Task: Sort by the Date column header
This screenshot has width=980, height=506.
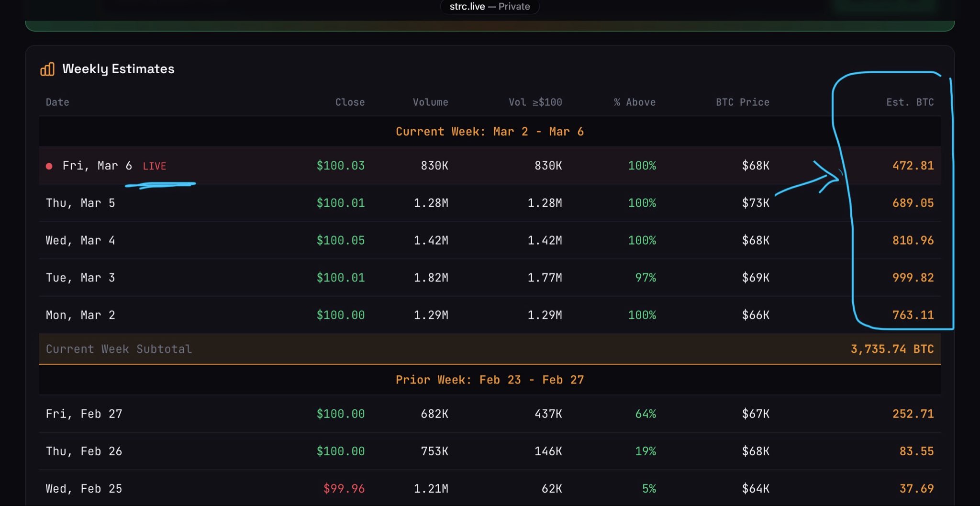Action: click(57, 102)
